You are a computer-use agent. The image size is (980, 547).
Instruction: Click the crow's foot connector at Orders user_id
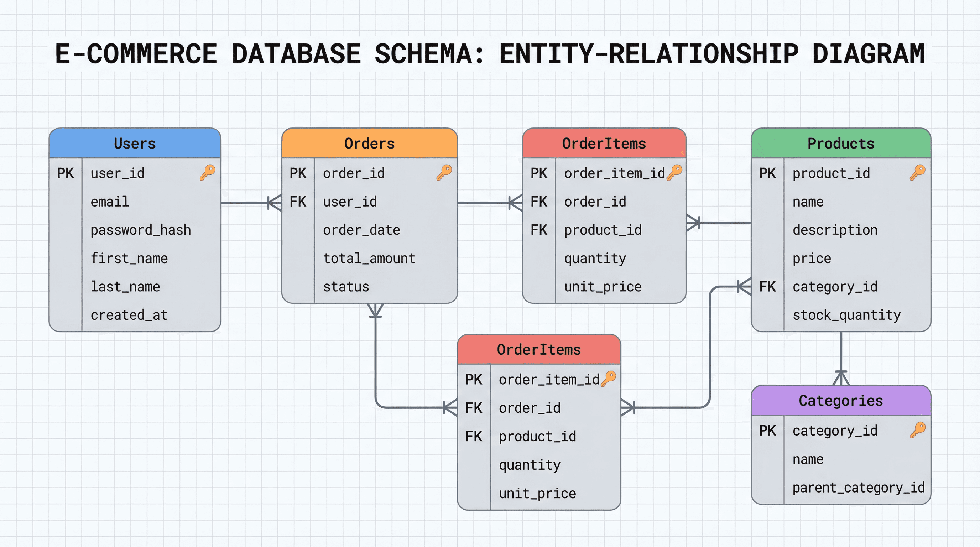[x=275, y=203]
